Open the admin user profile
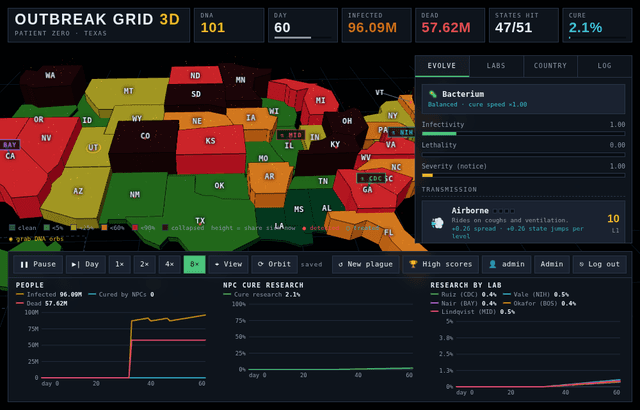Viewport: 640px width, 410px height. coord(507,264)
